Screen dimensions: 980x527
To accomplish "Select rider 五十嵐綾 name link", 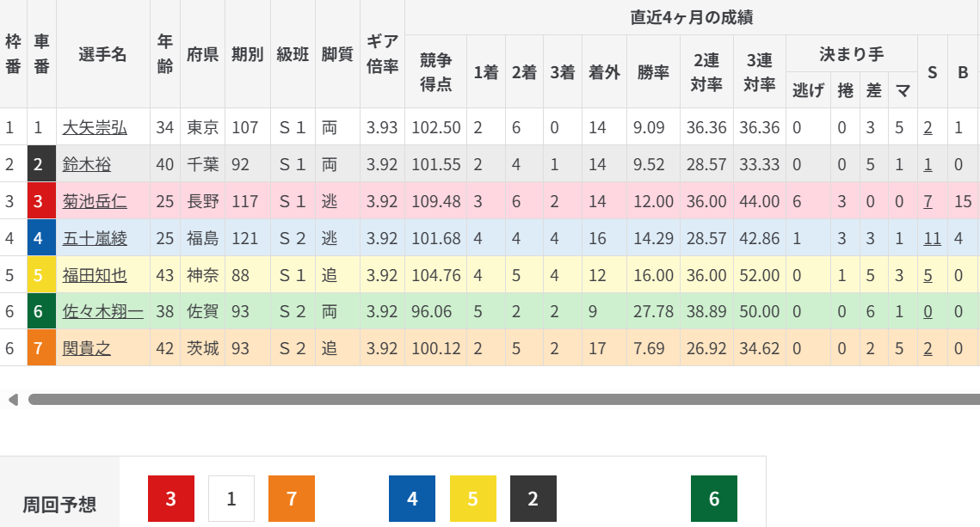I will point(95,239).
